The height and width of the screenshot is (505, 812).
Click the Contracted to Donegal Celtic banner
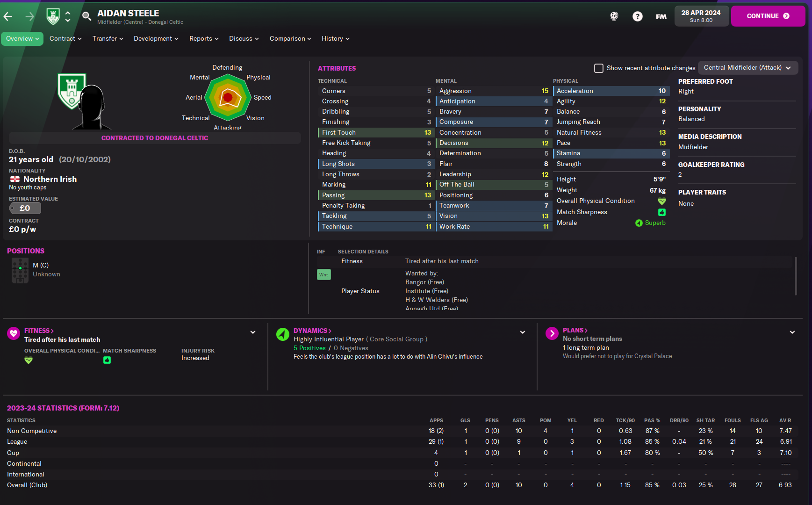(155, 138)
